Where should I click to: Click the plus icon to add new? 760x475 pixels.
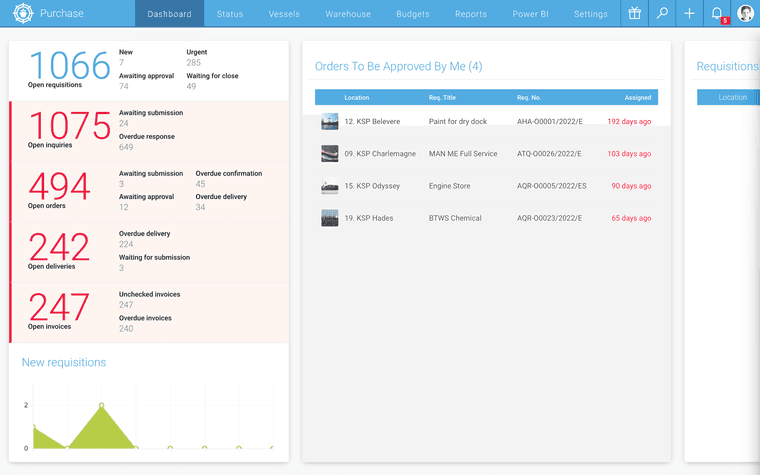click(x=689, y=14)
